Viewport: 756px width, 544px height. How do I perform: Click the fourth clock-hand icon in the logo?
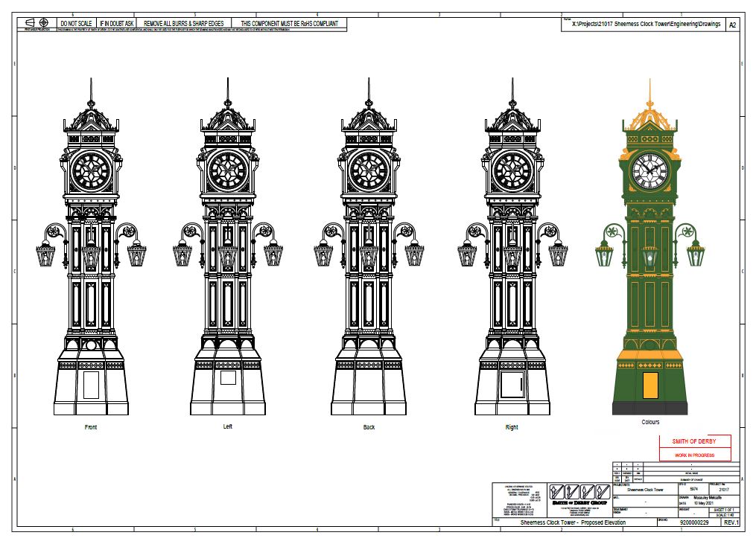(603, 491)
